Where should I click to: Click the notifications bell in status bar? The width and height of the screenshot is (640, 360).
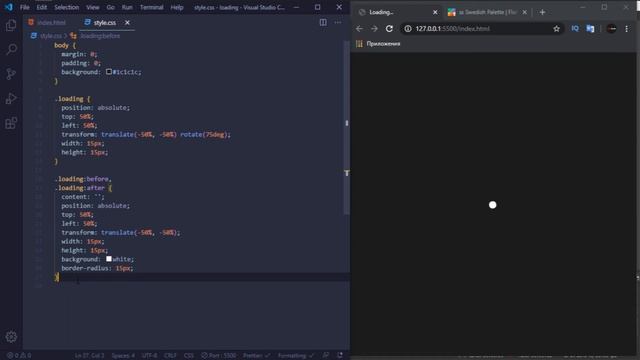340,356
